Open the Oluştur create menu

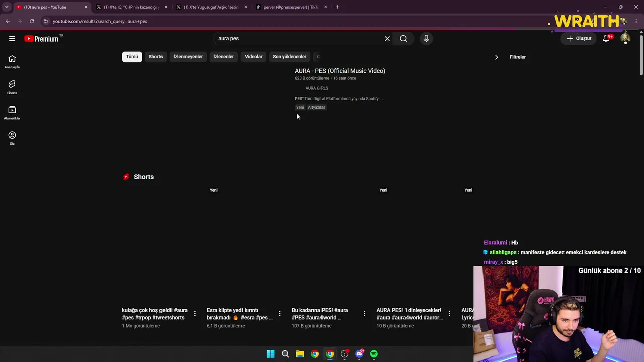coord(579,39)
